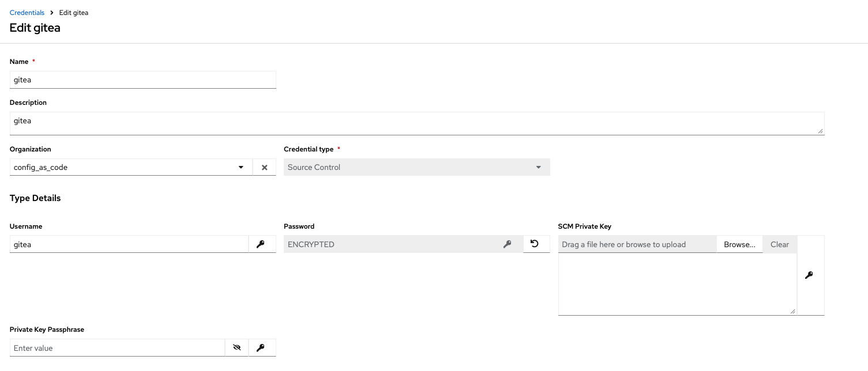
Task: Clear the Organization selection with the X icon
Action: (x=264, y=168)
